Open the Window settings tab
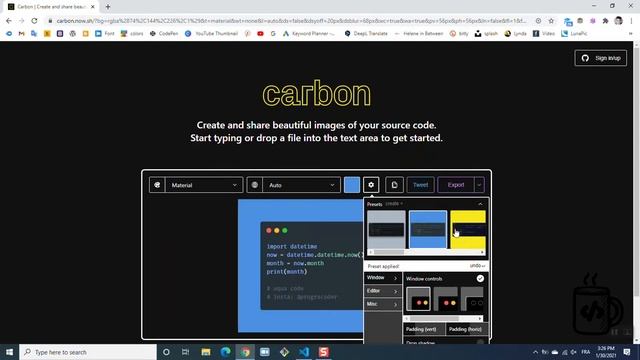 pyautogui.click(x=382, y=278)
